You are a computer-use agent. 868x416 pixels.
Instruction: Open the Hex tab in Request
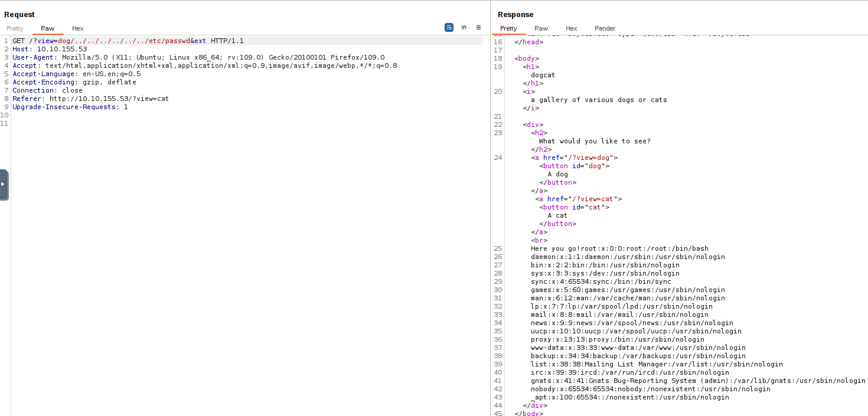78,28
